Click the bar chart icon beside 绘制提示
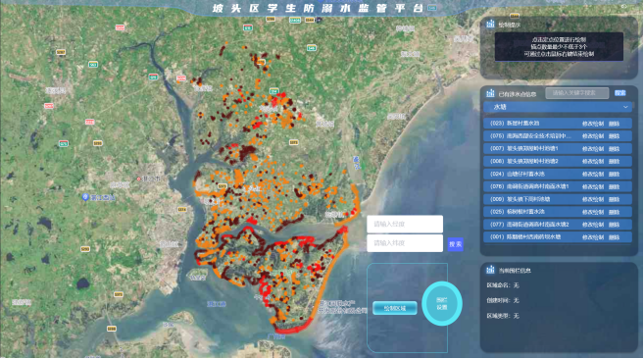 point(490,25)
